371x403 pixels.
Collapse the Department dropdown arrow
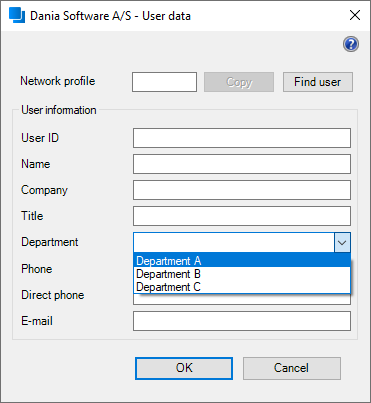pos(342,242)
